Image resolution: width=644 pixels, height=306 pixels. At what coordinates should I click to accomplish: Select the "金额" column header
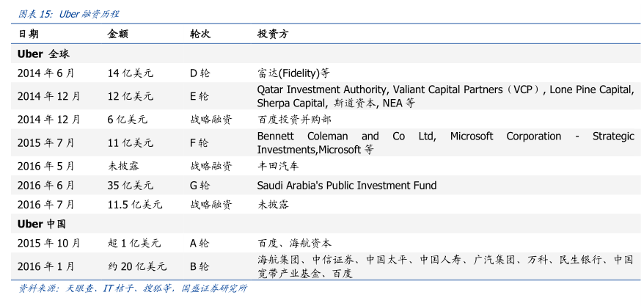click(117, 34)
